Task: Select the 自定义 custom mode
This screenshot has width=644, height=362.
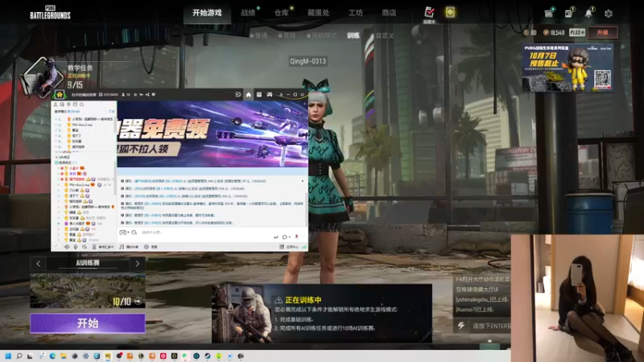Action: click(385, 35)
